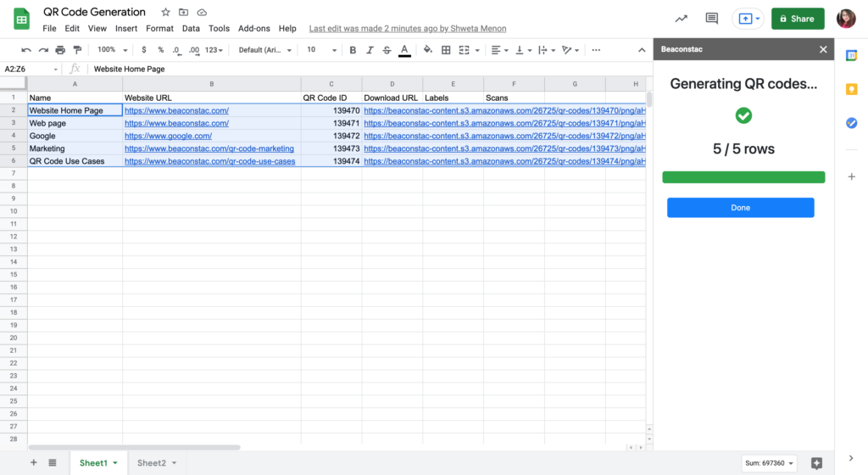Open Google Calendar side panel icon

[x=851, y=56]
